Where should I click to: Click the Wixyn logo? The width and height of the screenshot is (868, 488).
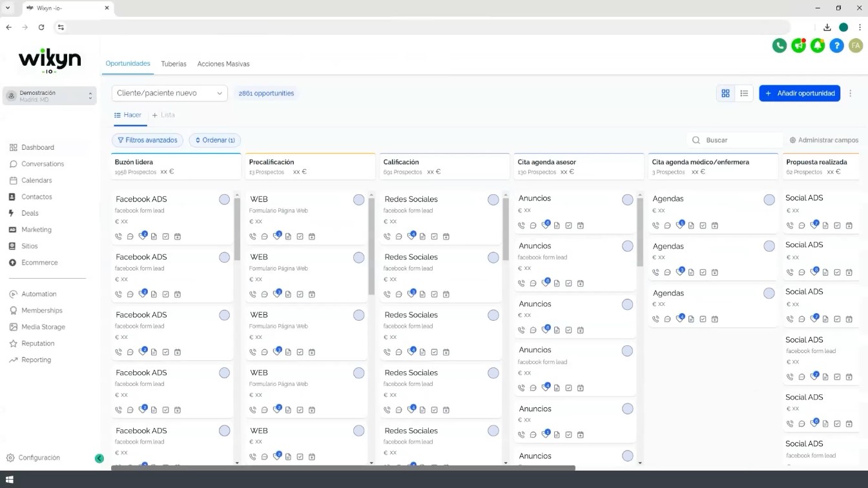pyautogui.click(x=50, y=61)
